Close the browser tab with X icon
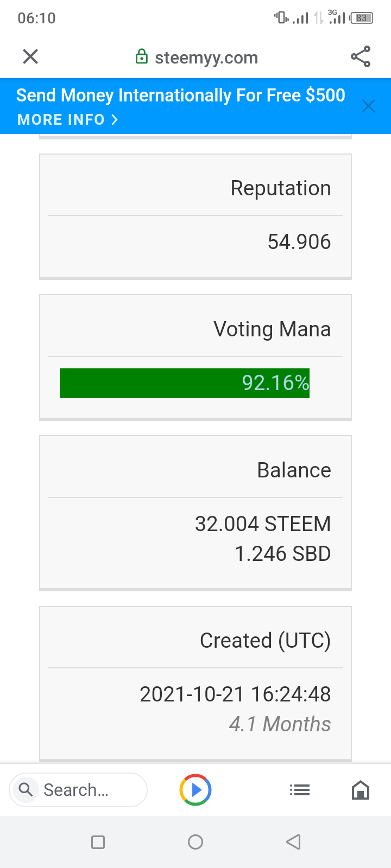 pos(30,56)
